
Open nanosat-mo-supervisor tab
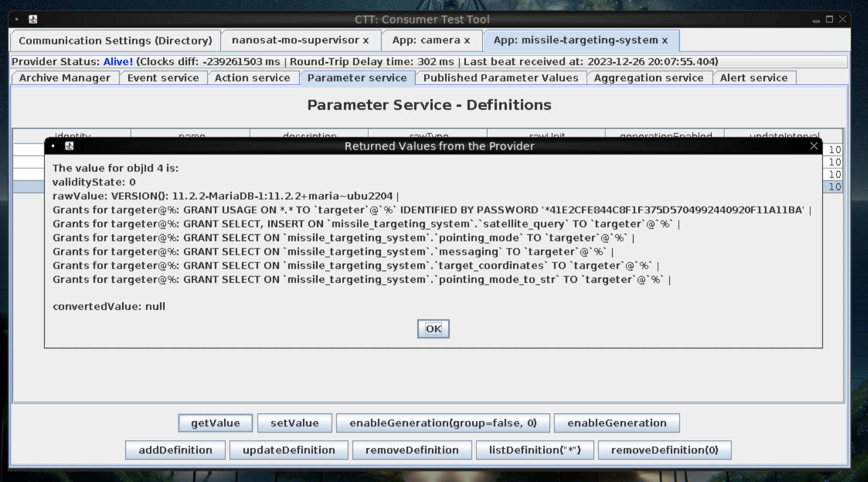coord(295,40)
